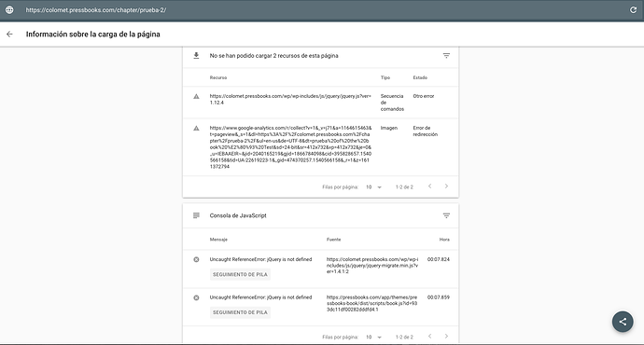
Task: Click the Fuente column header
Action: [333, 240]
